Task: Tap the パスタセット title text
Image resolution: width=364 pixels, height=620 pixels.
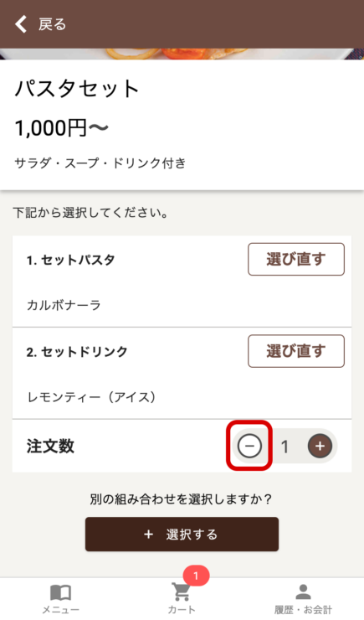Action: [x=77, y=88]
